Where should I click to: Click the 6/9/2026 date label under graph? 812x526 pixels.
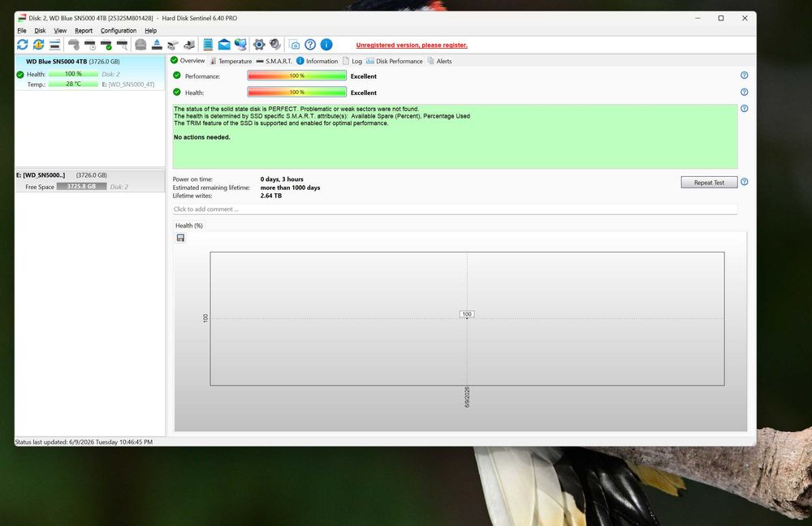pyautogui.click(x=467, y=397)
